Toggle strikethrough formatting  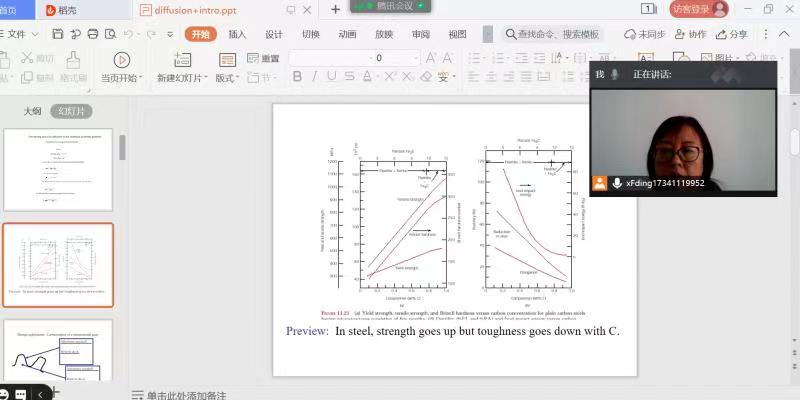tap(349, 77)
